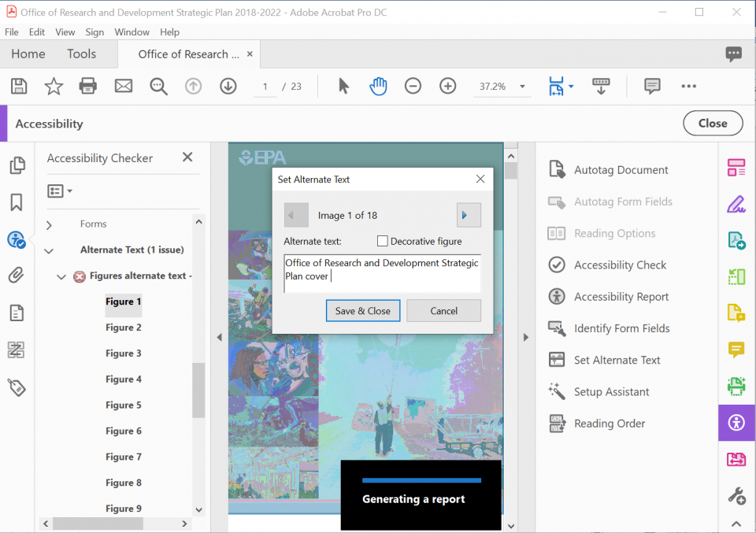Collapse the Figures alternate text tree
This screenshot has width=756, height=533.
click(x=60, y=276)
